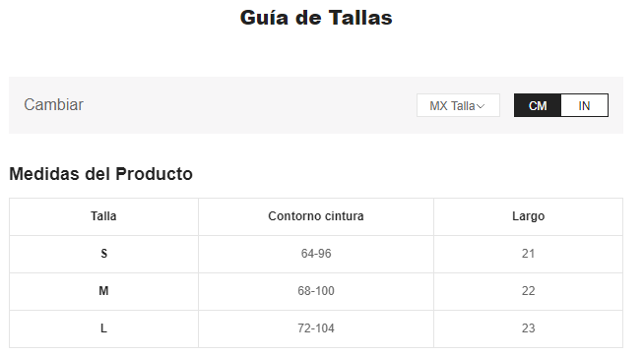This screenshot has width=644, height=356.
Task: Click size L in the table
Action: pos(103,328)
